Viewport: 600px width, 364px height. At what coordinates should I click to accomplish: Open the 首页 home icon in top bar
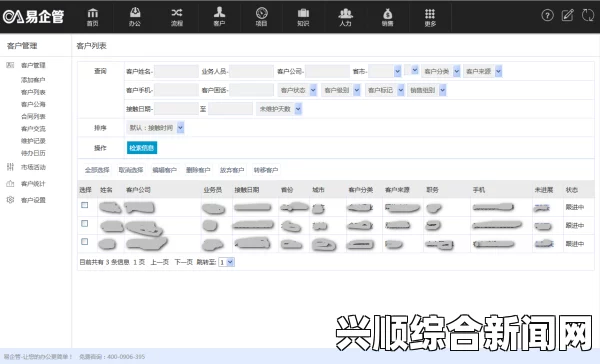[x=92, y=17]
